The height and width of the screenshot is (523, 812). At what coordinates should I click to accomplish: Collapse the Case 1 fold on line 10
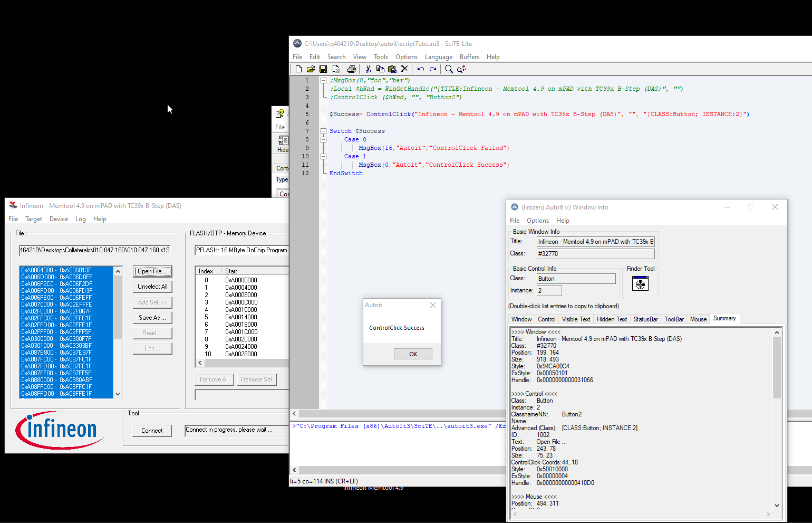click(x=323, y=156)
